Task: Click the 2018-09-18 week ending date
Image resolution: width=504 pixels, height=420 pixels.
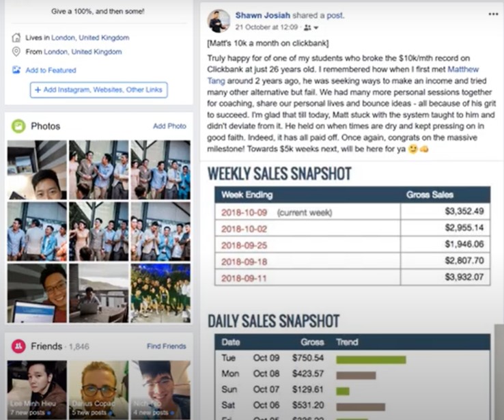Action: click(244, 262)
